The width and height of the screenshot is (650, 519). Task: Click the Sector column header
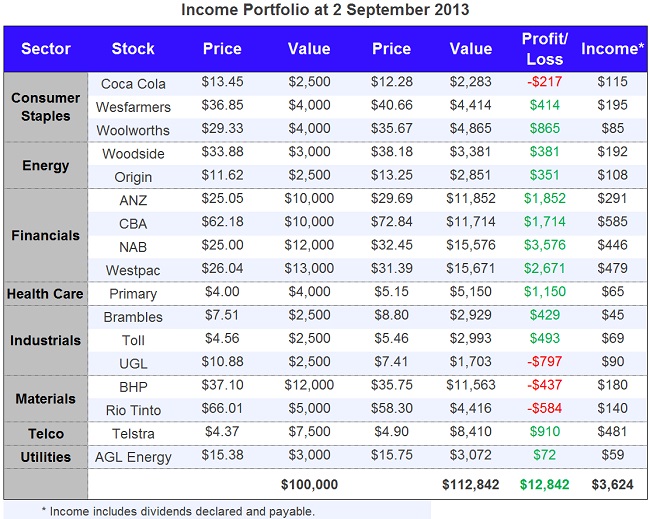46,48
